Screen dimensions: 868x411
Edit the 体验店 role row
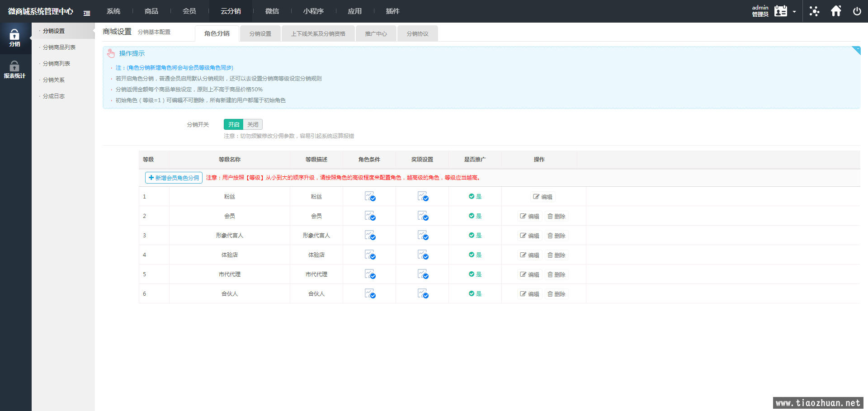(530, 255)
